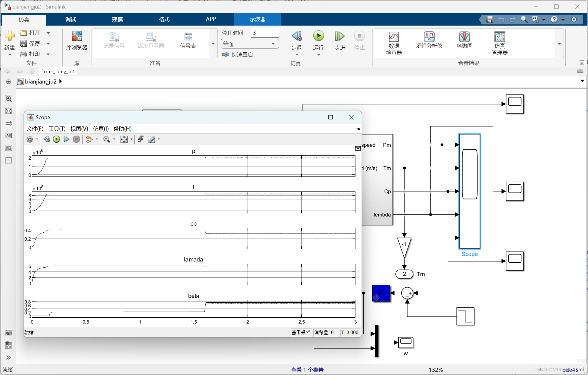Expand the Prepare gallery dropdown arrow

tap(213, 44)
